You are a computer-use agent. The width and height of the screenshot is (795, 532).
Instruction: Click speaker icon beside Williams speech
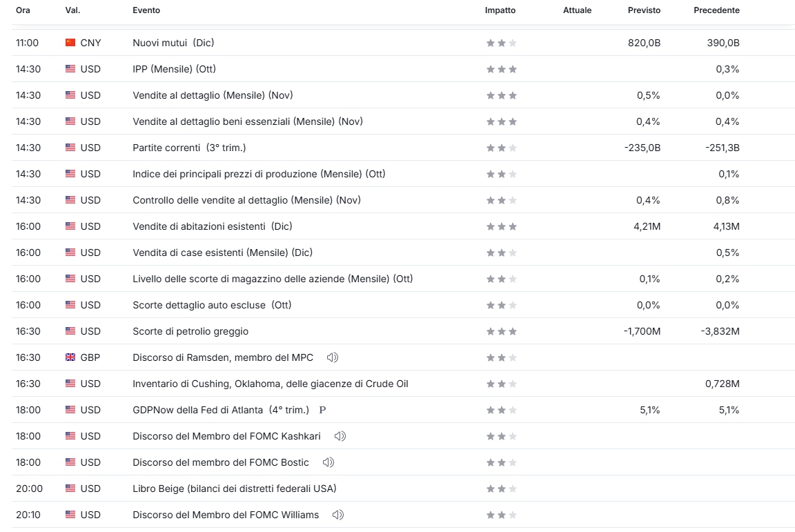[338, 515]
